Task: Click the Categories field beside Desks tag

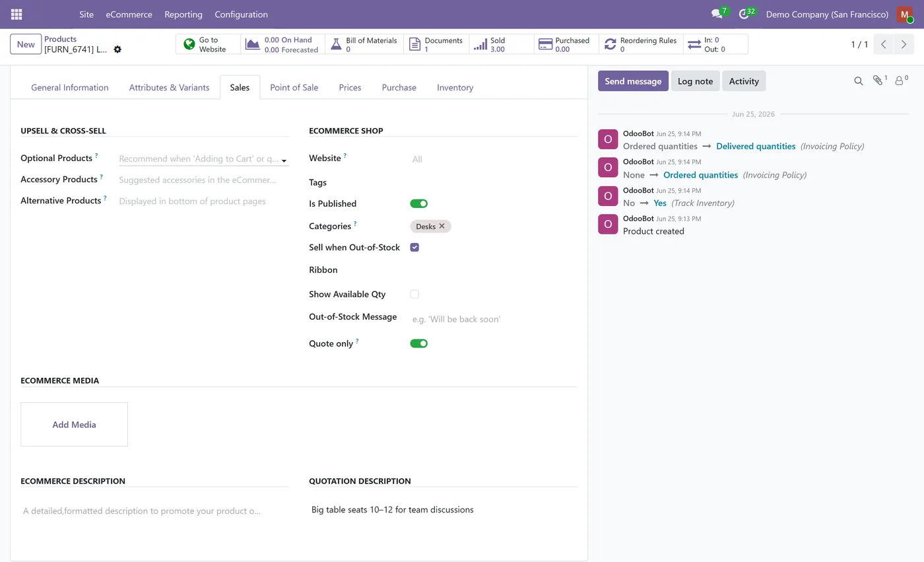Action: tap(513, 226)
